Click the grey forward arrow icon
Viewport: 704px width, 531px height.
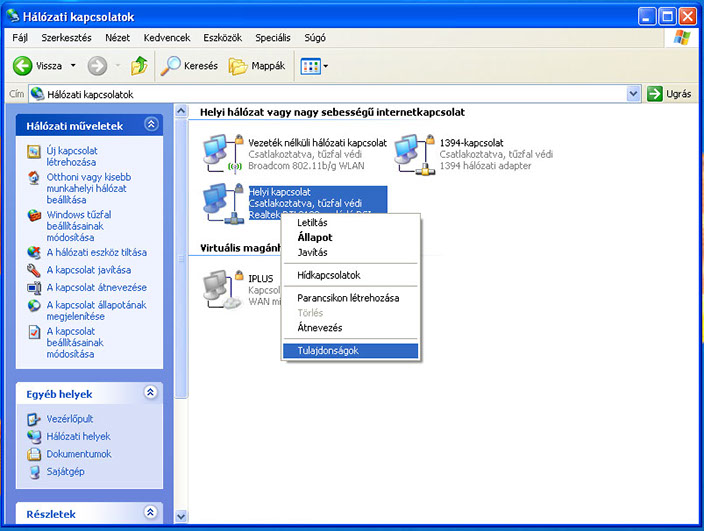pos(97,66)
